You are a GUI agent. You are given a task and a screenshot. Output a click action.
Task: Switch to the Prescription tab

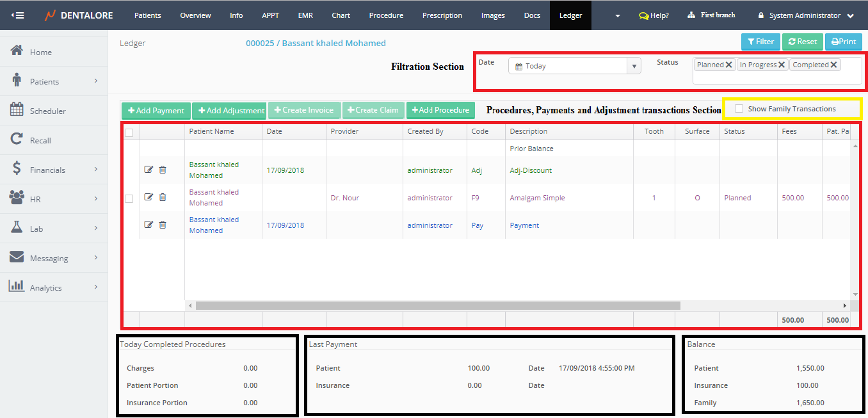(442, 15)
